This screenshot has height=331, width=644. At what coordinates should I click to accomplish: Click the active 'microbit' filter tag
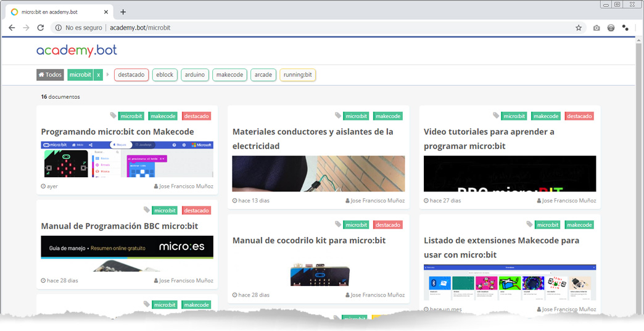point(80,75)
